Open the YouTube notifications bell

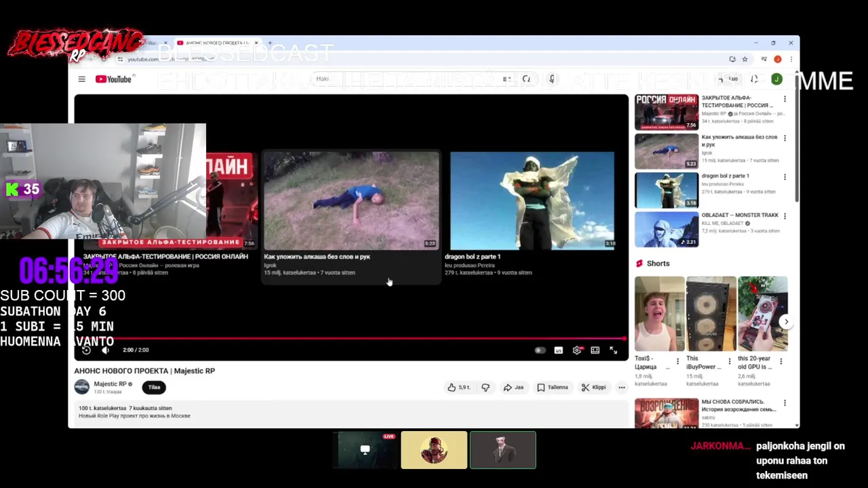(754, 79)
